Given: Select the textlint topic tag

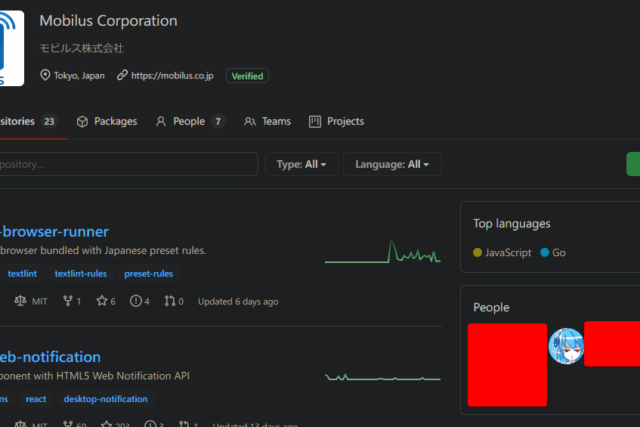Looking at the screenshot, I should (x=22, y=274).
